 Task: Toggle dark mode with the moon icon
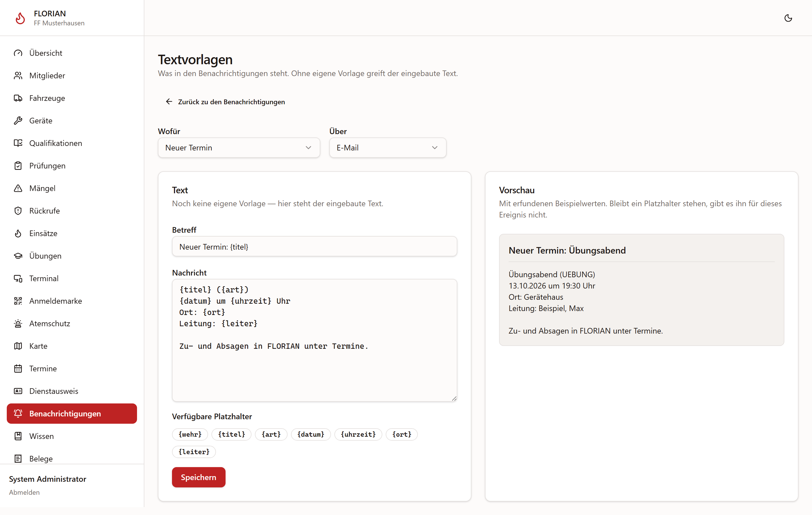(788, 18)
